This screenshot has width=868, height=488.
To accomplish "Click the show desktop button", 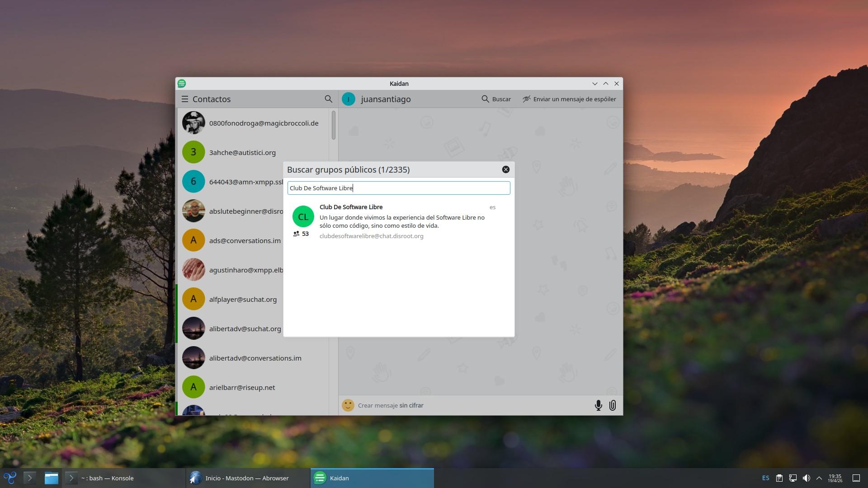I will pos(856,478).
